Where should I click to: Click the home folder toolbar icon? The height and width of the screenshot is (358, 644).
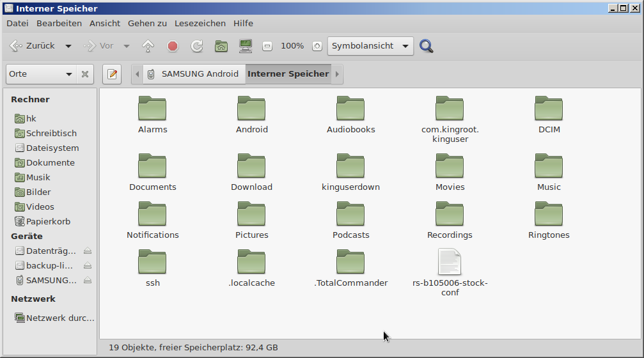(x=221, y=46)
